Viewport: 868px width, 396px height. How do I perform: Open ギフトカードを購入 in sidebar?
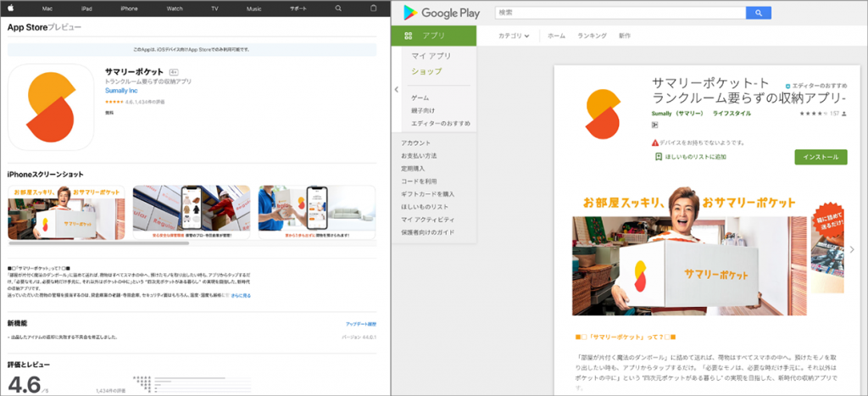point(428,194)
